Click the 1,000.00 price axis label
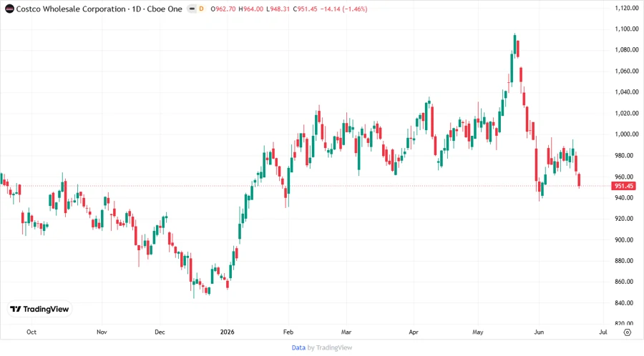Viewport: 644px width, 356px height. point(627,134)
